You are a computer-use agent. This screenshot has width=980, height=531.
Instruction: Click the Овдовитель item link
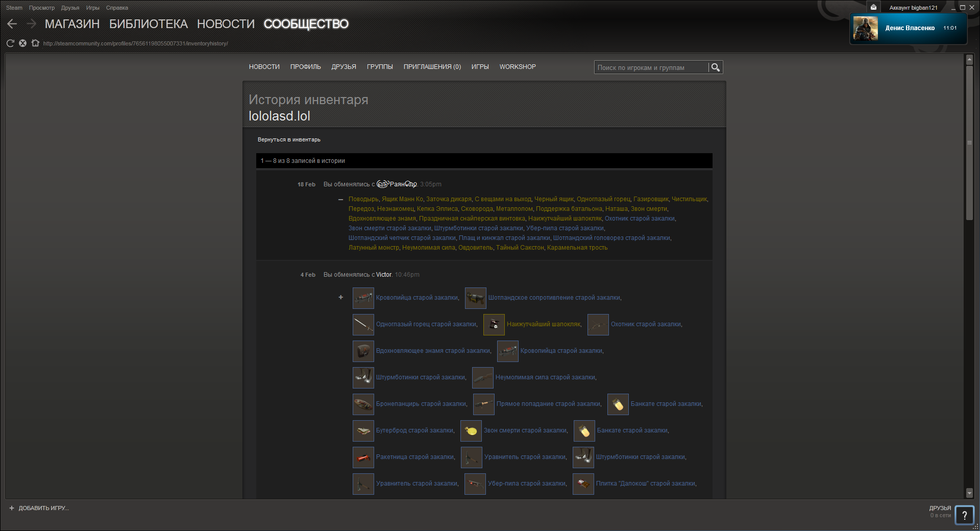476,248
